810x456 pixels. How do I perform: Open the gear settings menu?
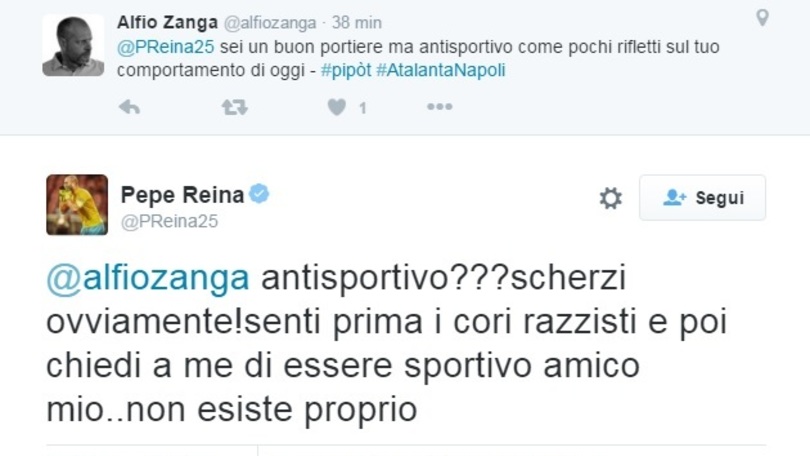(610, 198)
